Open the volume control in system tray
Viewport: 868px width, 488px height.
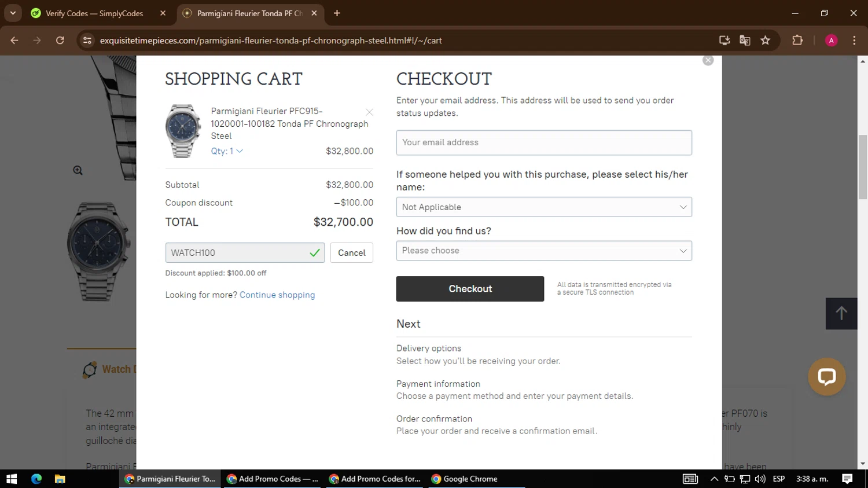760,479
